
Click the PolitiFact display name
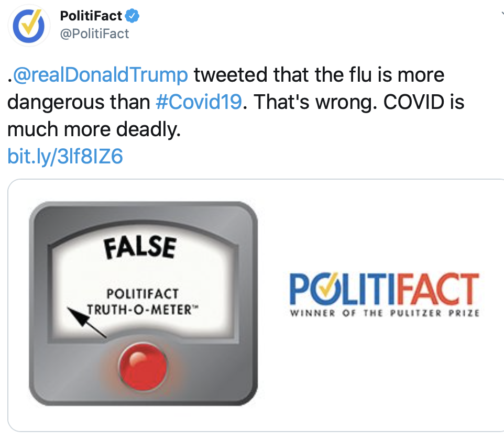(x=91, y=16)
